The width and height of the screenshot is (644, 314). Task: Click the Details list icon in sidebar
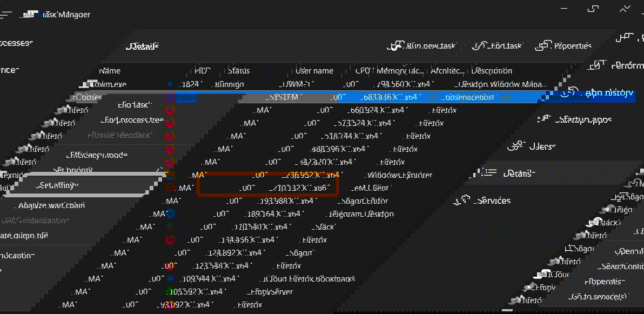[x=488, y=173]
